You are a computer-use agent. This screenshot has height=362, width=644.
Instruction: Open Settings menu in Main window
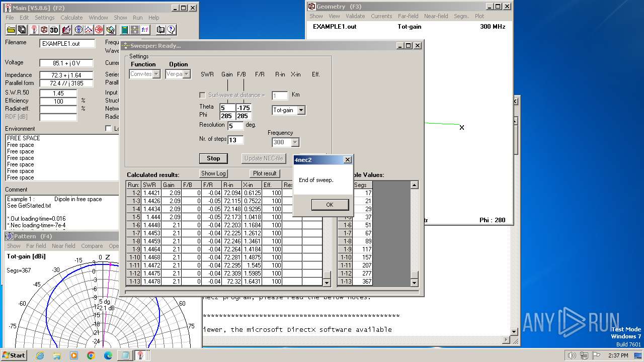pyautogui.click(x=44, y=18)
